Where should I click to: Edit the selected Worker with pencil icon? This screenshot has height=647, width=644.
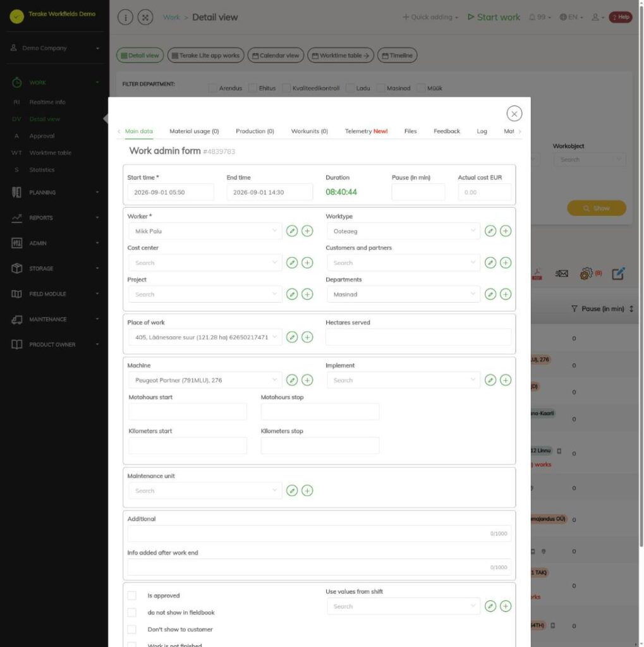pyautogui.click(x=292, y=231)
